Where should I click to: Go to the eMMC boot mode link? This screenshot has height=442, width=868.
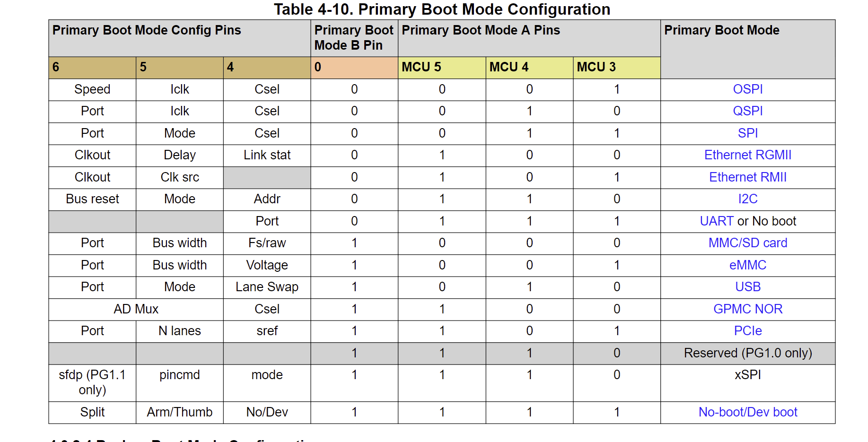[x=747, y=265]
